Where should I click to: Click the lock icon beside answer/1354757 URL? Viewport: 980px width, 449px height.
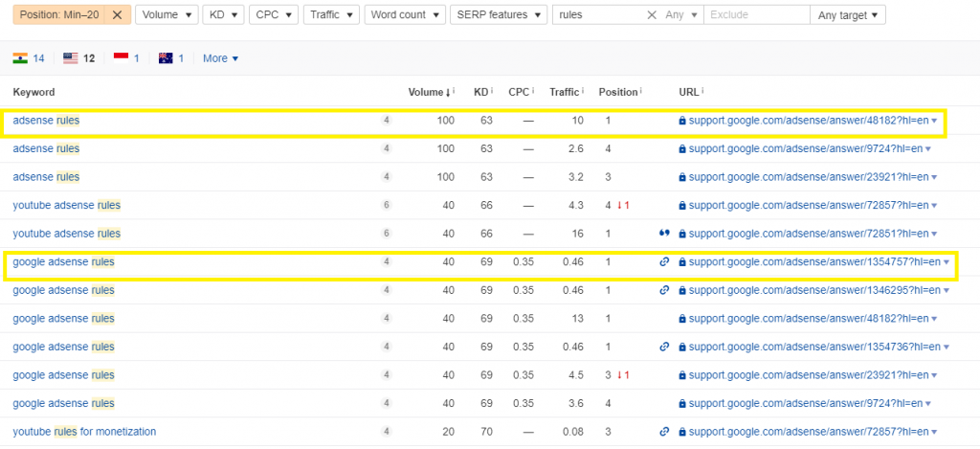682,262
